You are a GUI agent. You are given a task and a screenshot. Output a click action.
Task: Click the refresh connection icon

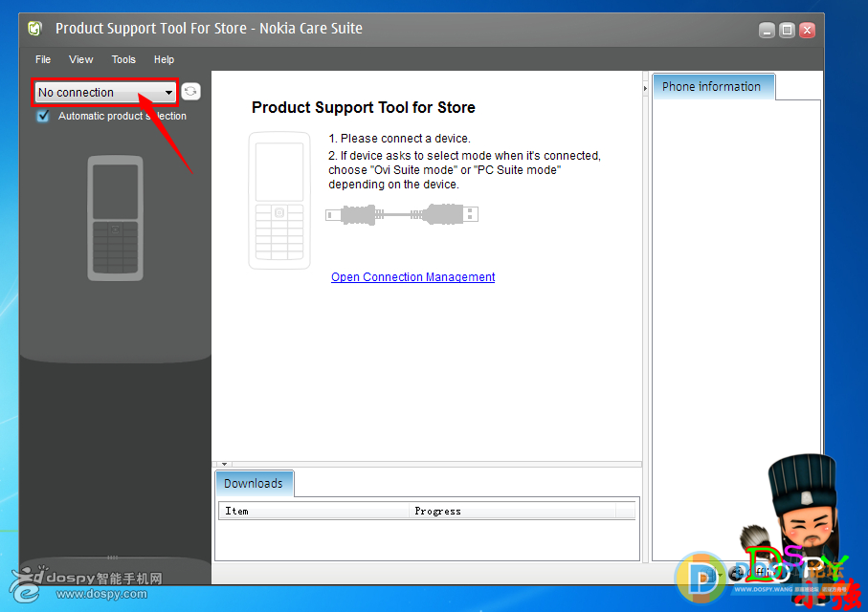pos(191,91)
